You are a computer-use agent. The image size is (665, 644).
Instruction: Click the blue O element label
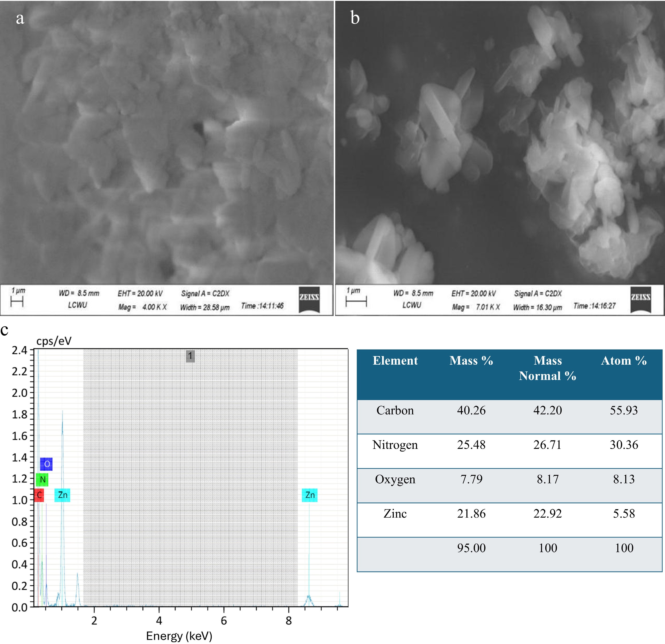[x=46, y=464]
